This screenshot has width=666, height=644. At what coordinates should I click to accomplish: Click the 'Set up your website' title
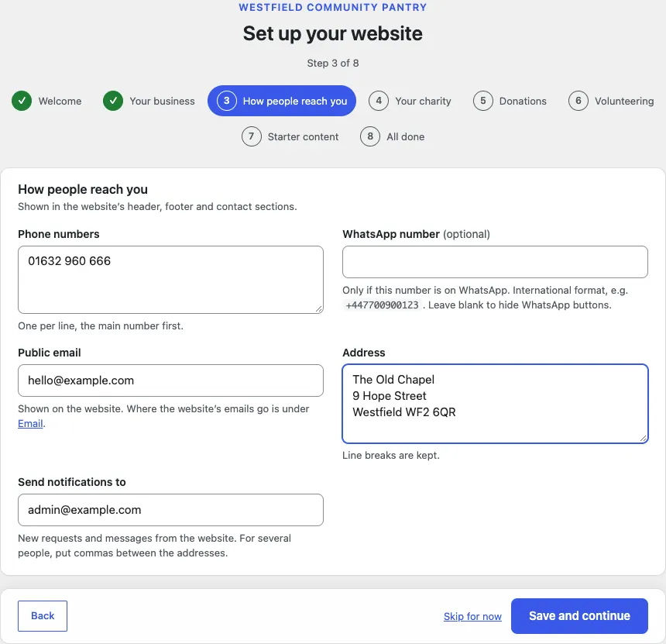pyautogui.click(x=332, y=33)
